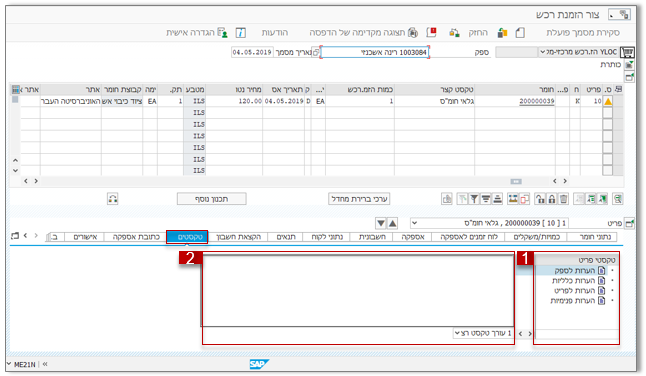
Task: Click the Create new document page icon
Action: pos(520,33)
